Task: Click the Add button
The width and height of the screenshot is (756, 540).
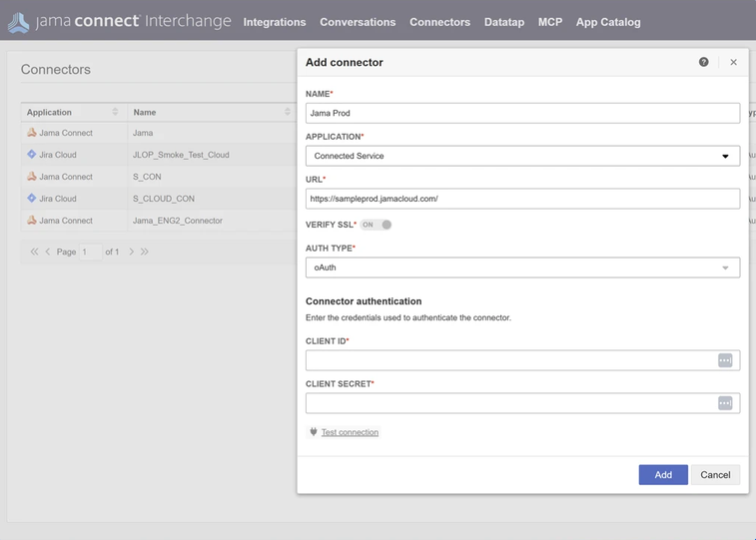Action: coord(663,475)
